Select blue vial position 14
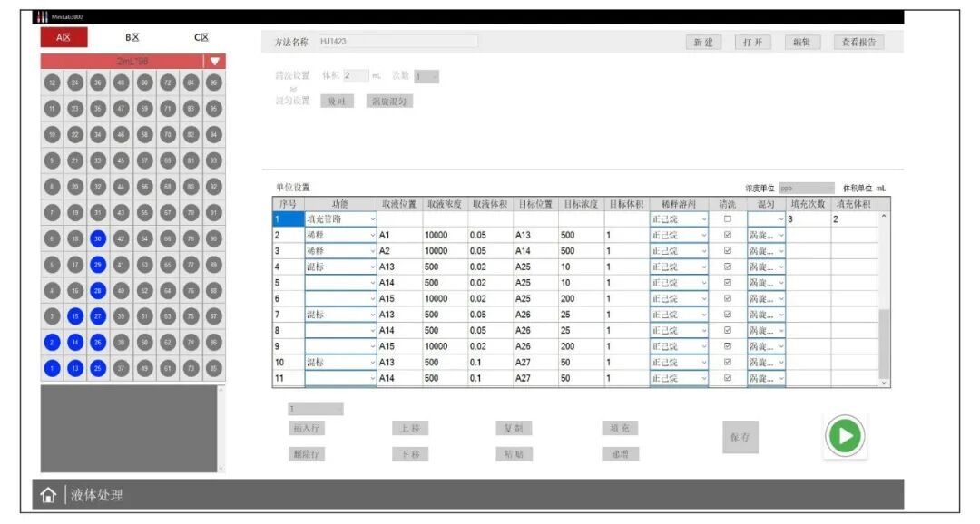Viewport: 980px width, 524px height. click(x=75, y=343)
